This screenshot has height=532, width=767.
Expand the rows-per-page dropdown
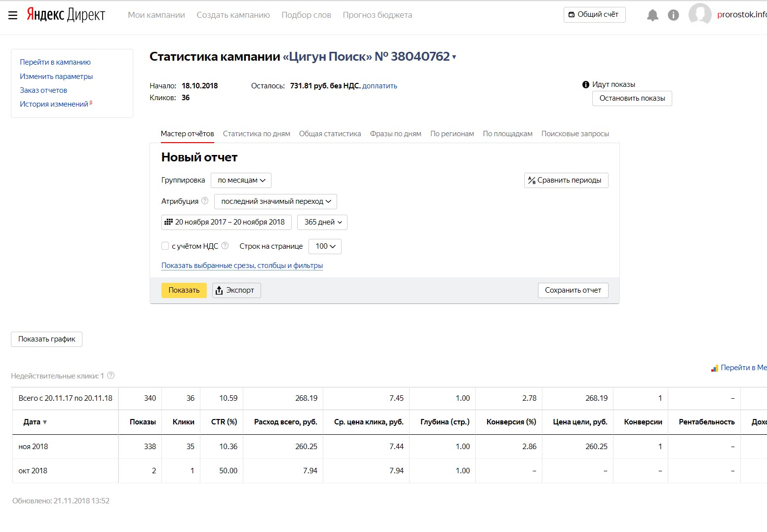(325, 246)
